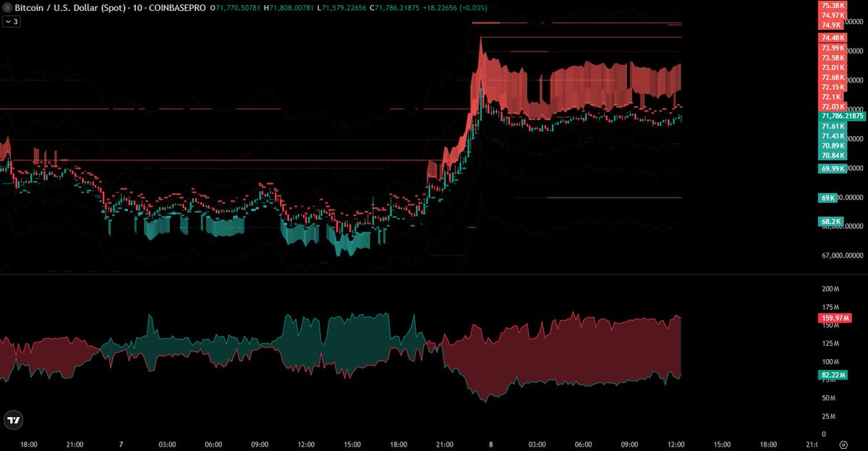Click the 159.97M red volume label
868x451 pixels.
pyautogui.click(x=836, y=318)
